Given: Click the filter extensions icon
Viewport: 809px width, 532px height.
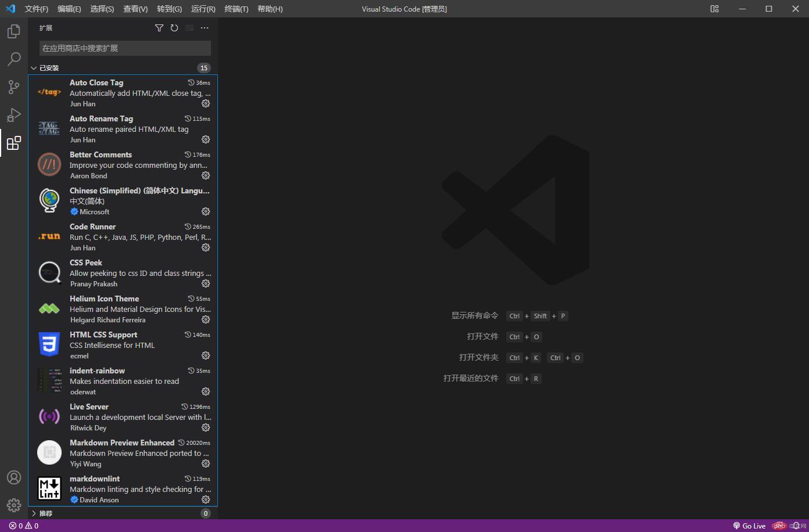Looking at the screenshot, I should pyautogui.click(x=159, y=28).
